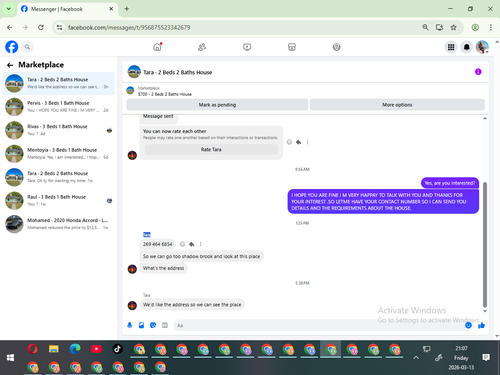Screen dimensions: 500x375
Task: Switch to the Messenger | Facebook tab
Action: [x=67, y=9]
